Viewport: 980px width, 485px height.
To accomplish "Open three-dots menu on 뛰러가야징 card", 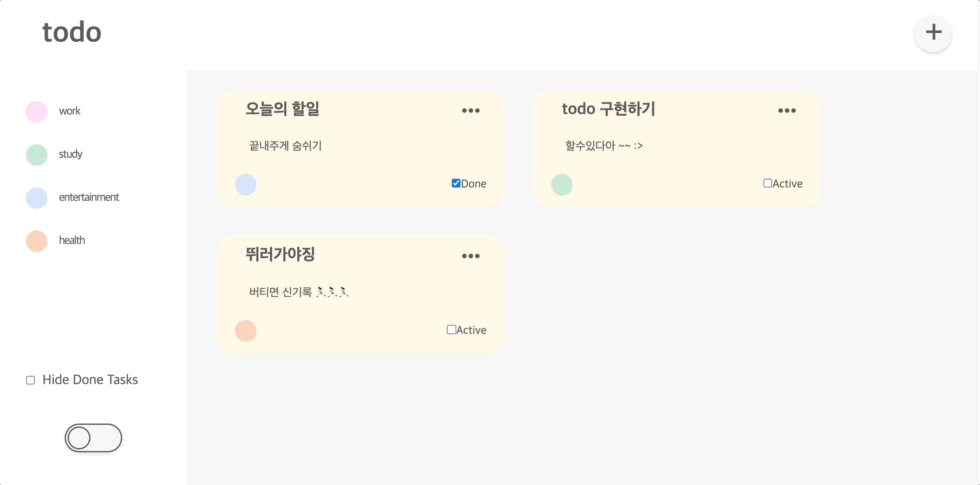I will coord(470,256).
